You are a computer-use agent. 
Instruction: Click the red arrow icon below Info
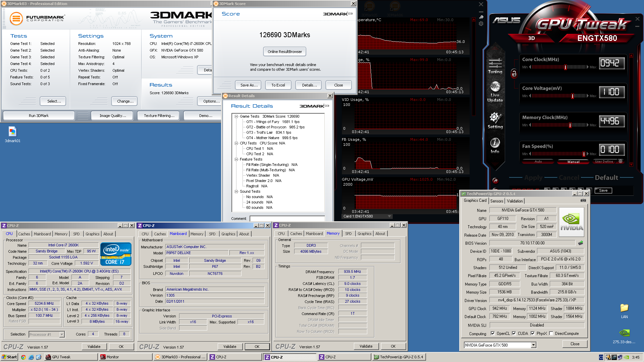pos(495,181)
